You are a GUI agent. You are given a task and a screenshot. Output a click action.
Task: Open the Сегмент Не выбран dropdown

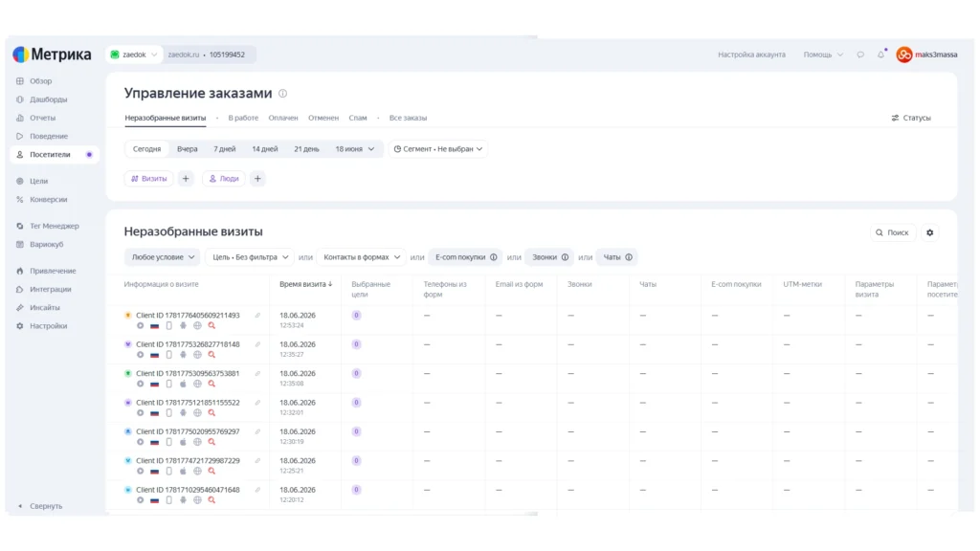[x=438, y=149]
